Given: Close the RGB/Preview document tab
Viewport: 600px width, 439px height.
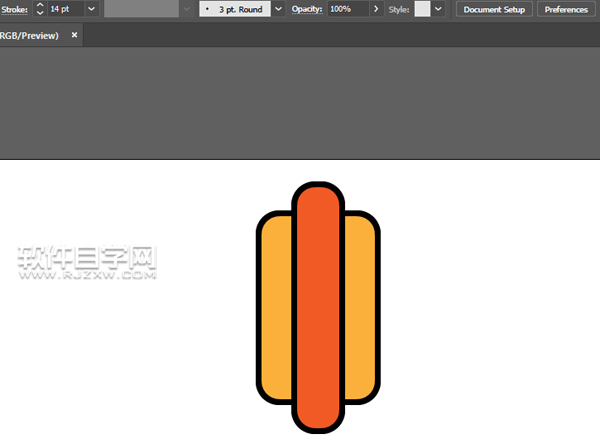Looking at the screenshot, I should [74, 35].
